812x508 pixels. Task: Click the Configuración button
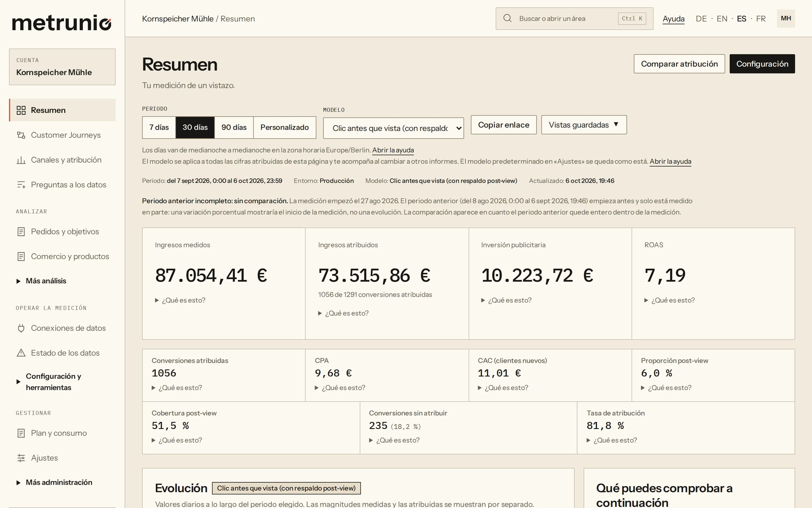[x=762, y=64]
